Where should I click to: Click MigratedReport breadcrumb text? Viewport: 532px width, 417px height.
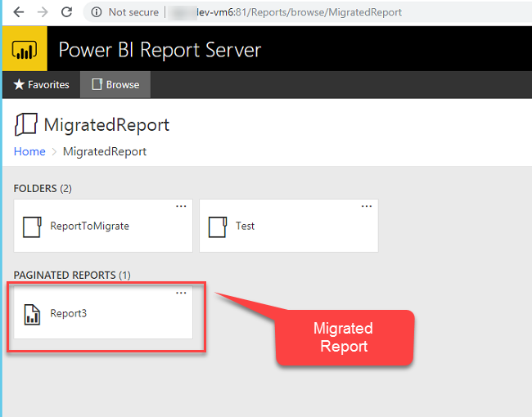[x=105, y=151]
